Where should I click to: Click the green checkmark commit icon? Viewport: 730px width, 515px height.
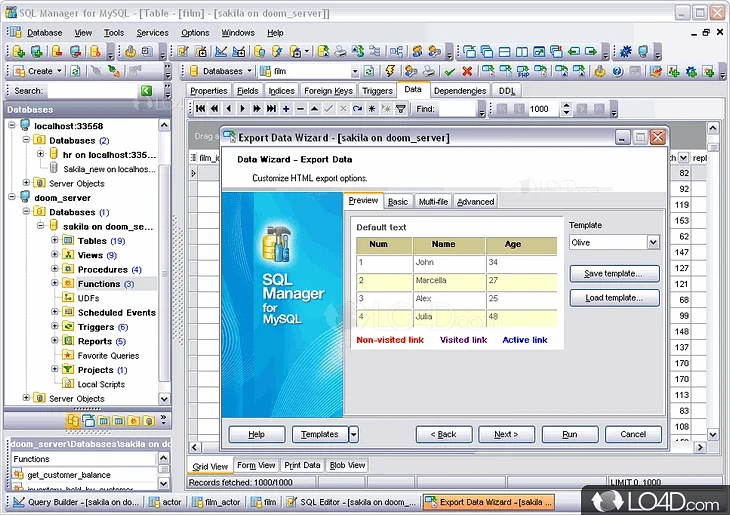(450, 71)
